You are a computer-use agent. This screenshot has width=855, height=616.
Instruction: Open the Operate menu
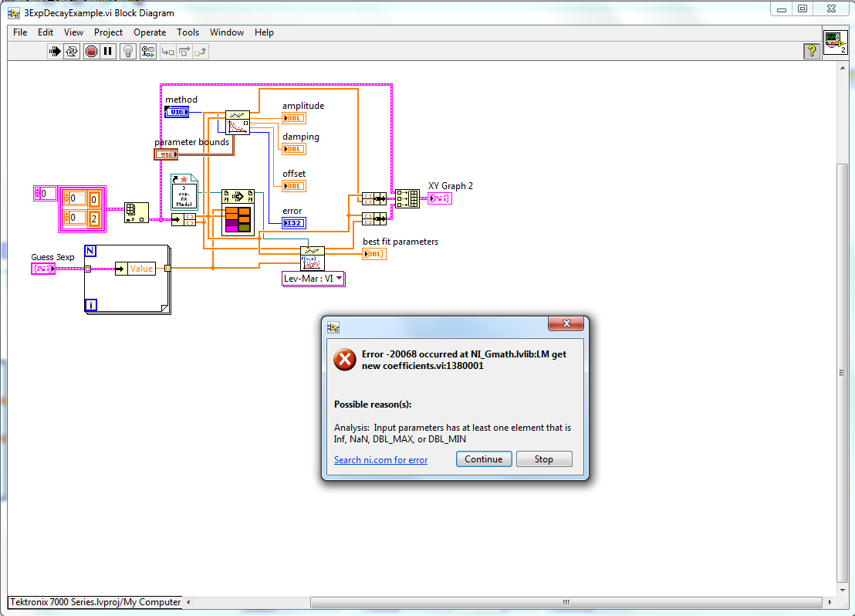tap(150, 32)
